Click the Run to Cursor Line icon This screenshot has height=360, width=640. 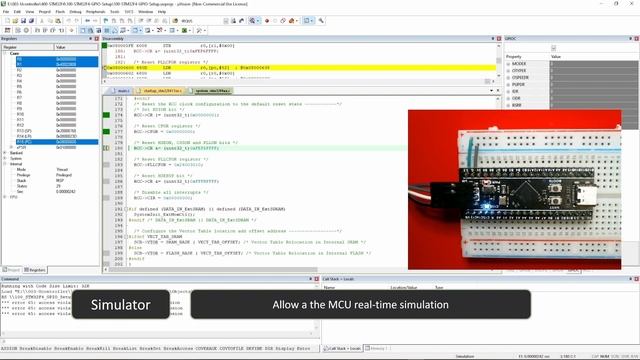click(61, 30)
